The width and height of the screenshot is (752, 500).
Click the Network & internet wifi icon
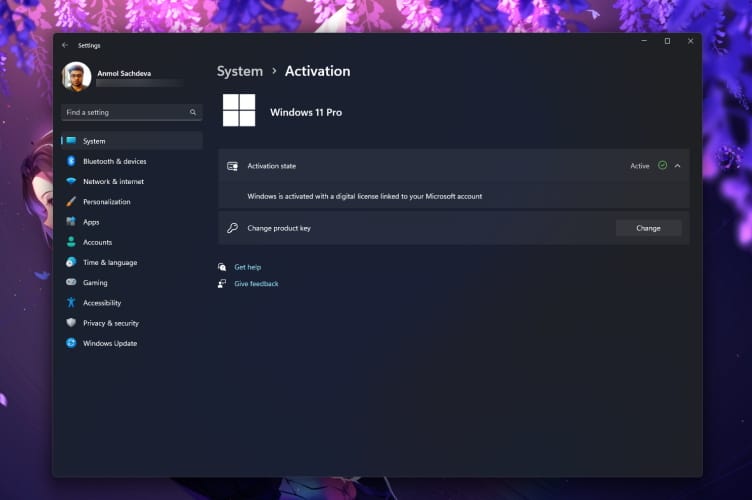click(71, 181)
